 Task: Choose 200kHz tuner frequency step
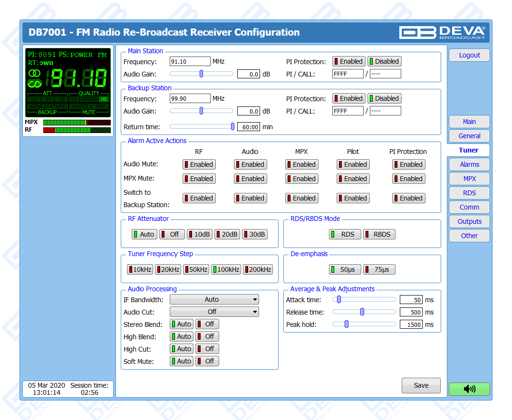[258, 269]
